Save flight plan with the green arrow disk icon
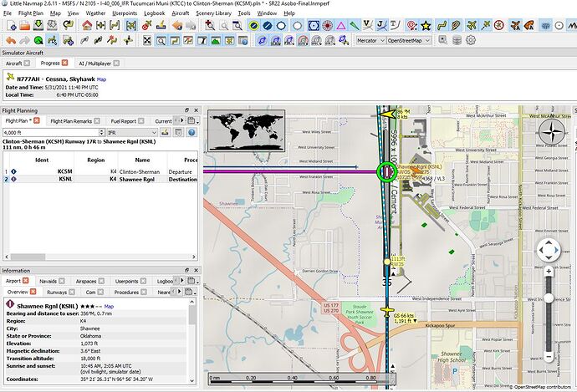Screen dimensions: 577x392 pyautogui.click(x=38, y=25)
